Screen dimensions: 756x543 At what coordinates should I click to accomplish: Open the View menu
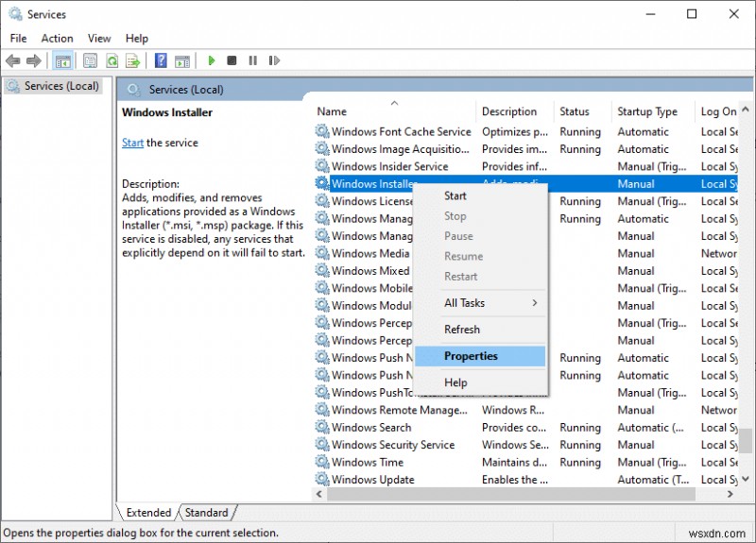99,39
